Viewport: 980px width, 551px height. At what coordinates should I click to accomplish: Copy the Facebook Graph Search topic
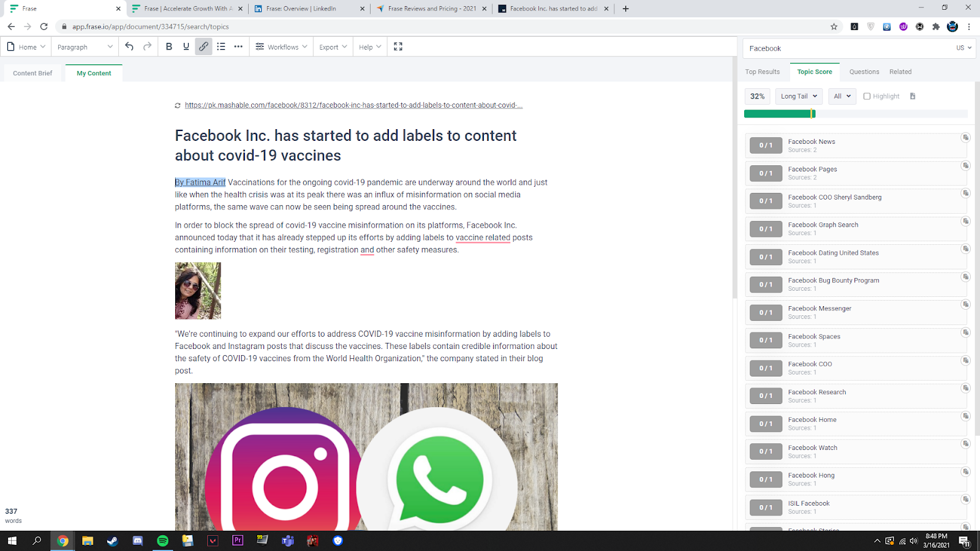click(965, 221)
